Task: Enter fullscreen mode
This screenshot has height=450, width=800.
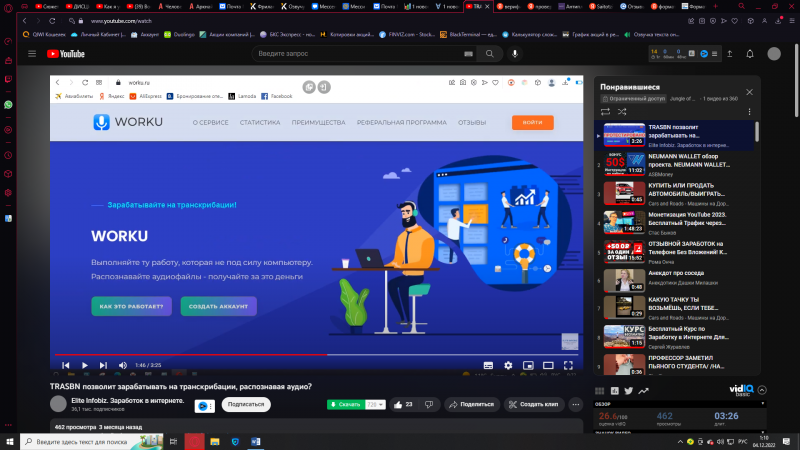Action: click(x=568, y=365)
